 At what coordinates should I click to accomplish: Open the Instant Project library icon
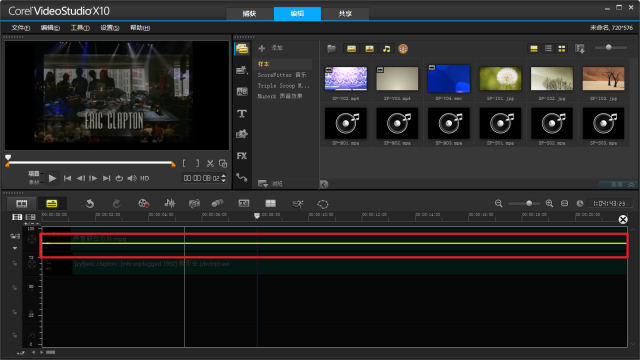[242, 70]
